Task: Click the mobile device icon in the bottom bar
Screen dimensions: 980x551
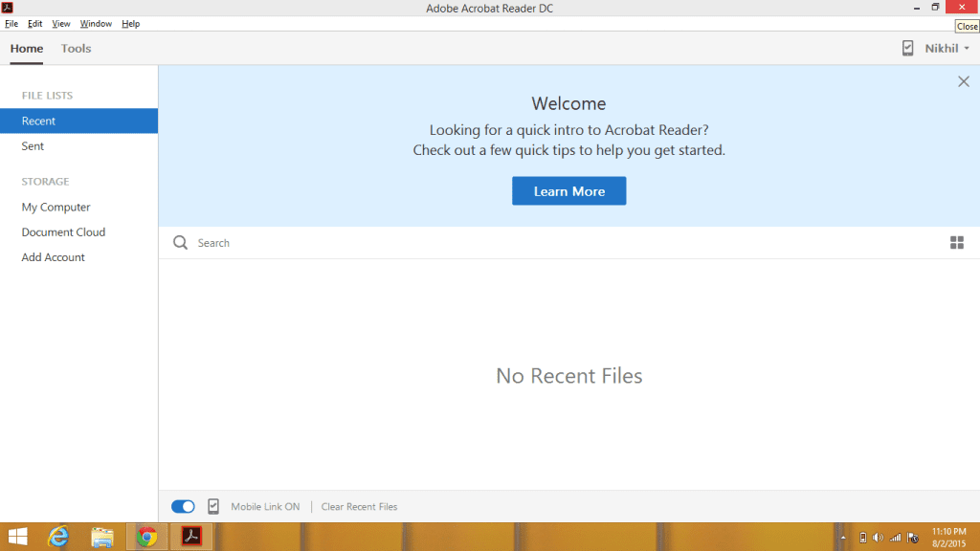Action: click(213, 506)
